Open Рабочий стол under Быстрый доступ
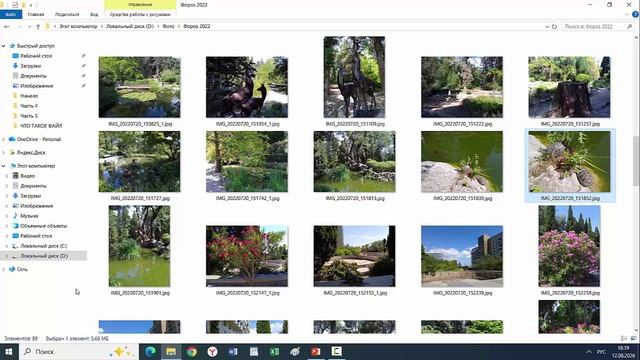This screenshot has width=640, height=360. [x=36, y=56]
